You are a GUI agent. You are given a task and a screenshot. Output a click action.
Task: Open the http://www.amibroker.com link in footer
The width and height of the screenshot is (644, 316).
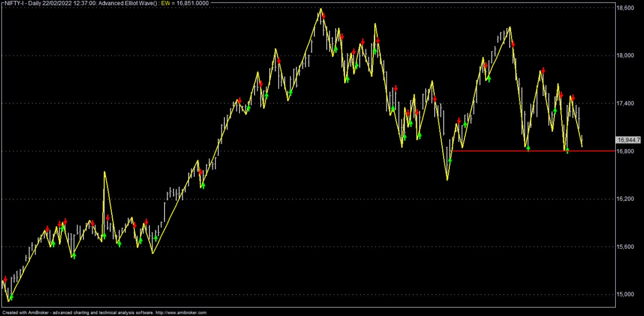(x=181, y=312)
